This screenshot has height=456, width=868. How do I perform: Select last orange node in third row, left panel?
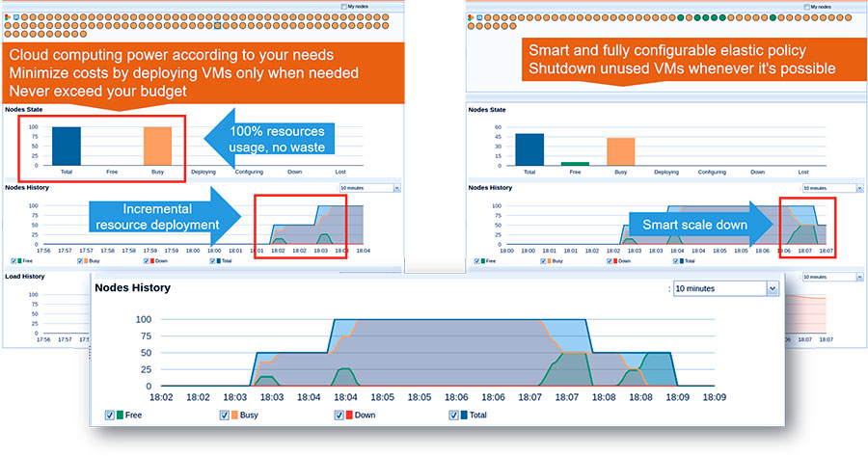click(x=83, y=34)
